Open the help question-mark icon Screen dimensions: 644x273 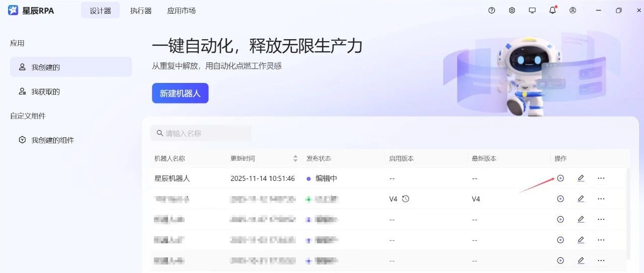pos(492,10)
